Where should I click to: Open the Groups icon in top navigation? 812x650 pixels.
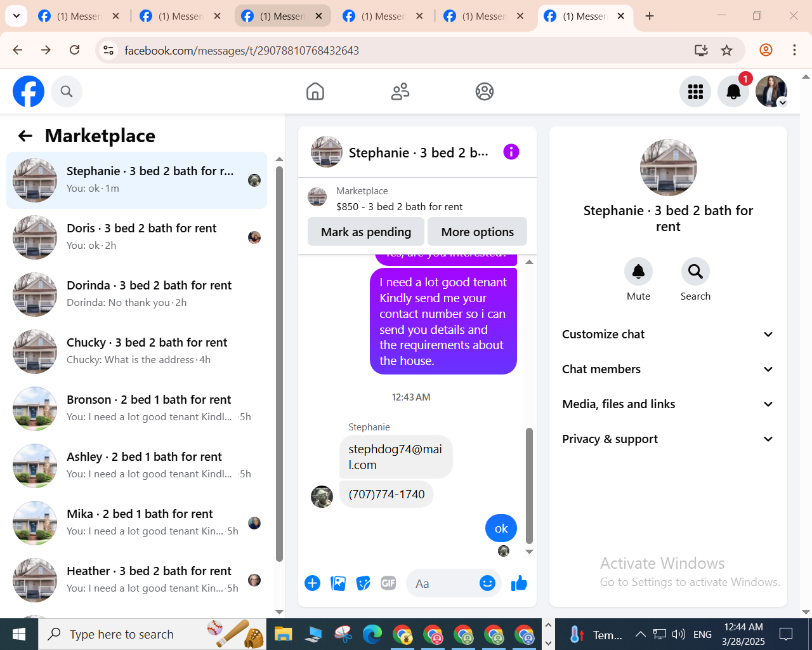point(485,91)
